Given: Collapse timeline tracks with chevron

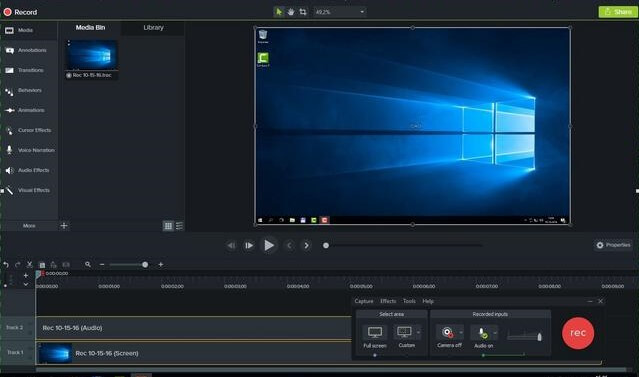Looking at the screenshot, I should point(26,284).
